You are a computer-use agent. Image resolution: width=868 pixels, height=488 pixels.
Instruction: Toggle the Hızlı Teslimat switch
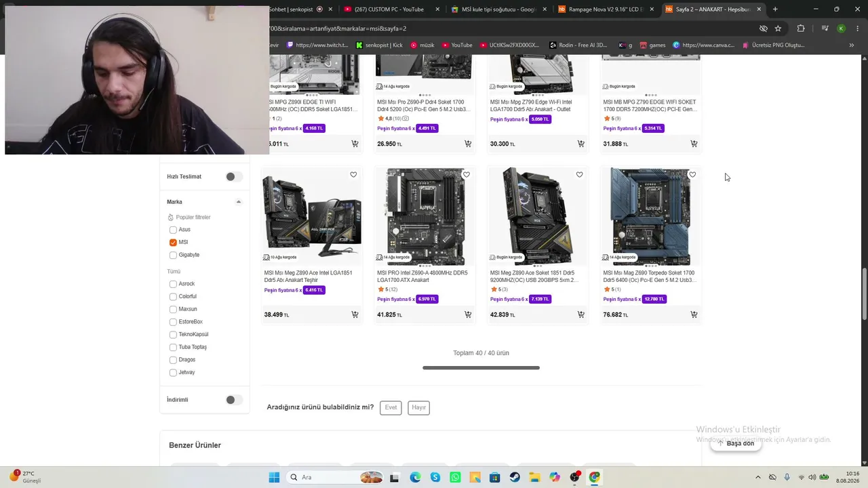234,177
